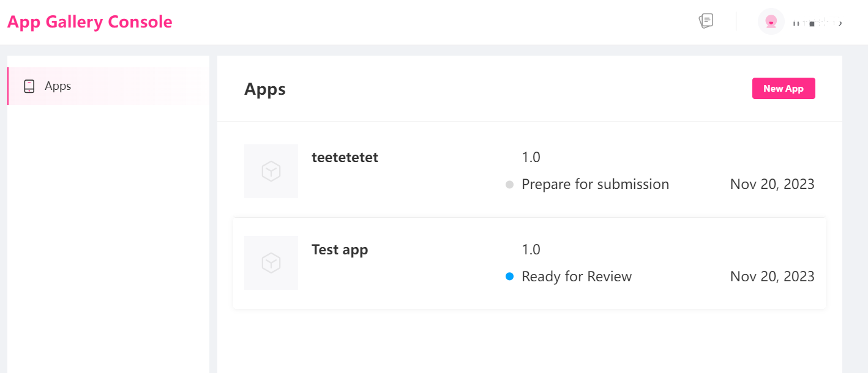Screen dimensions: 868x373
Task: Click version 1.0 of teetetetet
Action: coord(531,157)
